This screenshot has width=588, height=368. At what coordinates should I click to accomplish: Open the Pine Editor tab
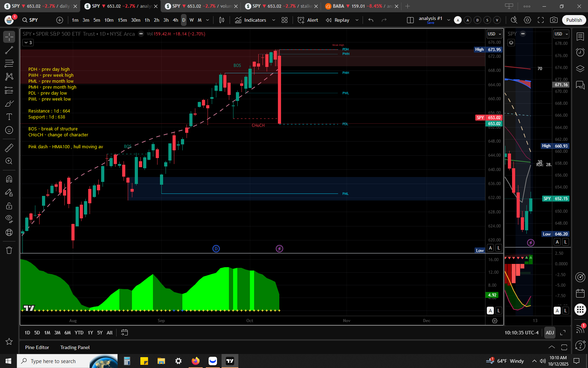(37, 347)
